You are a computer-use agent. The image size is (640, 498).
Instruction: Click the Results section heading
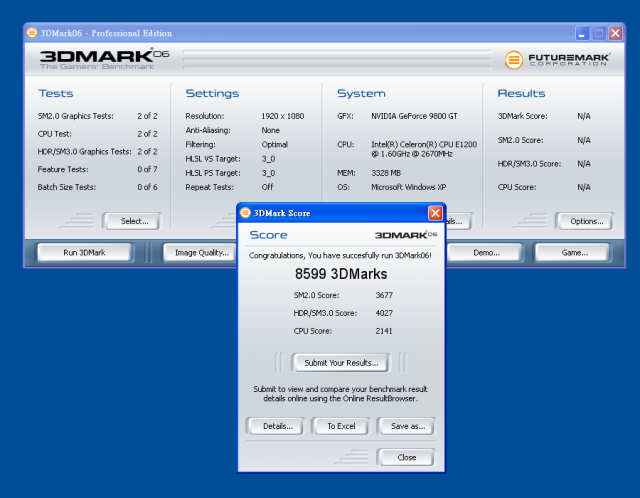pos(521,93)
